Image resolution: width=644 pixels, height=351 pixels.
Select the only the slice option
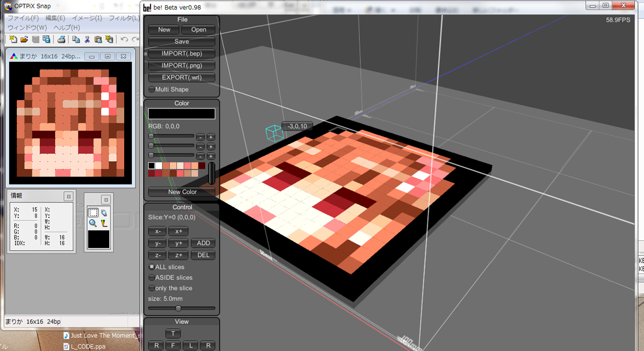tap(152, 289)
